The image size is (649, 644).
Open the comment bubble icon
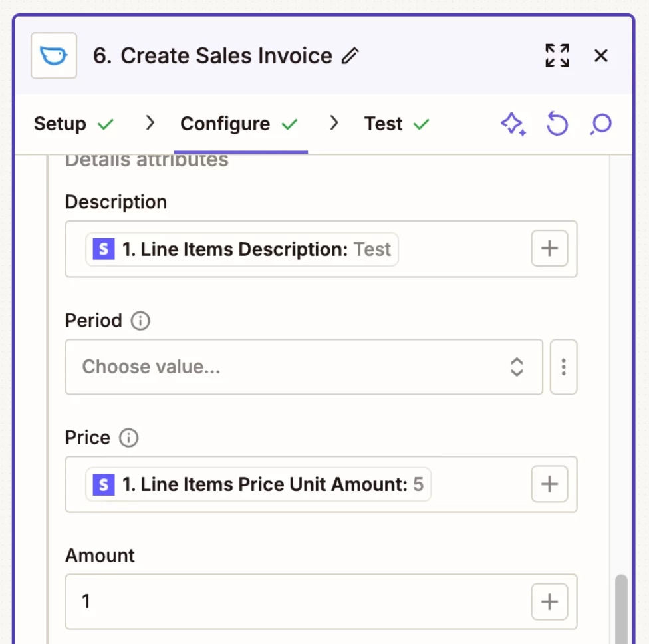click(601, 124)
